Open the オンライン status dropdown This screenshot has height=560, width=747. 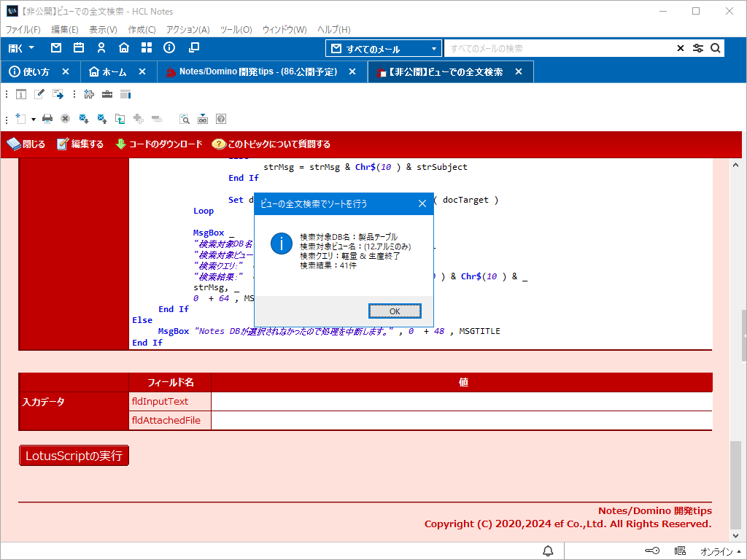coord(721,551)
